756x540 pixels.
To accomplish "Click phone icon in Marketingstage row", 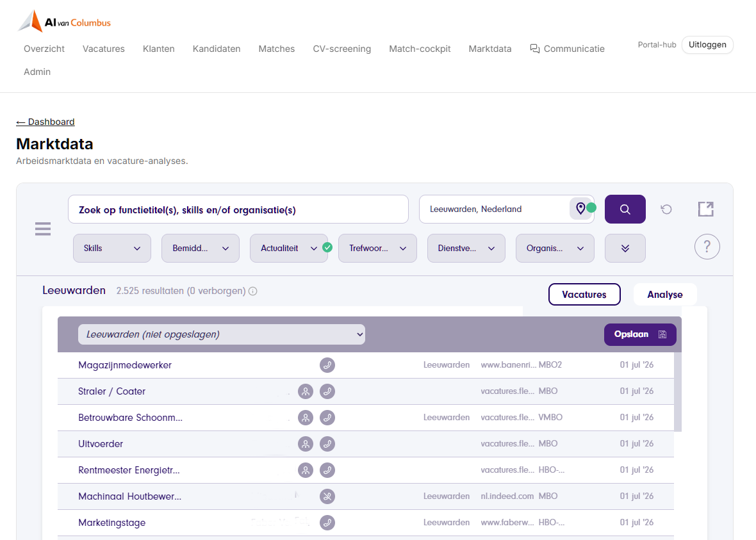I will click(327, 523).
